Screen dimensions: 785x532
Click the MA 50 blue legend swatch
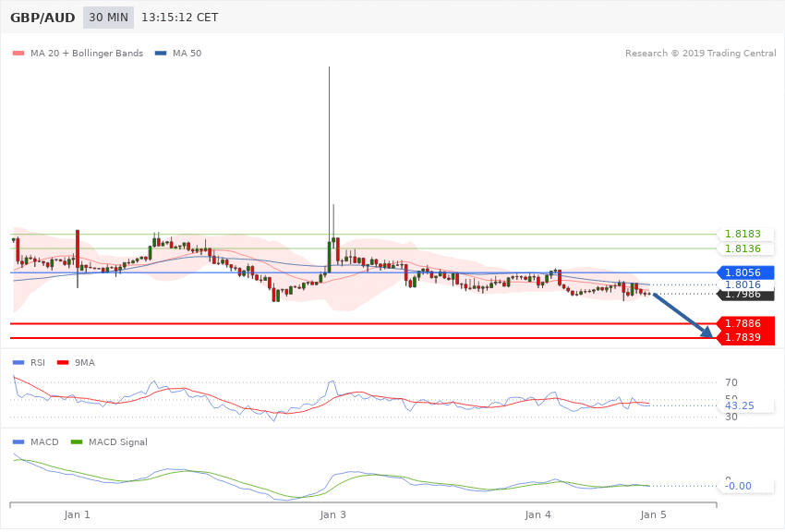coord(161,53)
